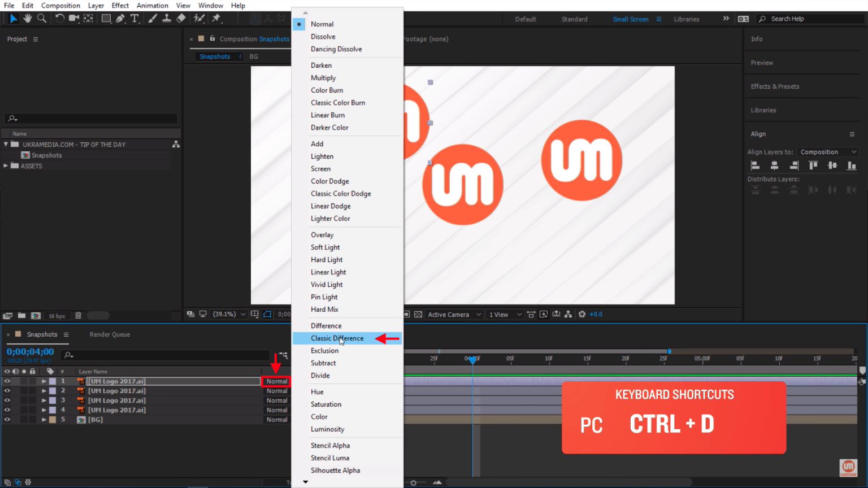Image resolution: width=868 pixels, height=488 pixels.
Task: Click the layer 4 lavender label color swatch
Action: [53, 410]
